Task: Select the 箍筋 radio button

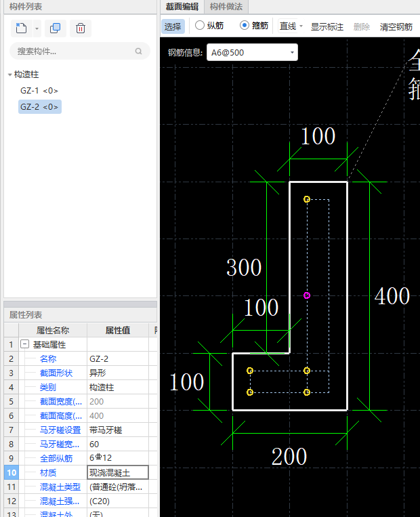Action: 245,25
